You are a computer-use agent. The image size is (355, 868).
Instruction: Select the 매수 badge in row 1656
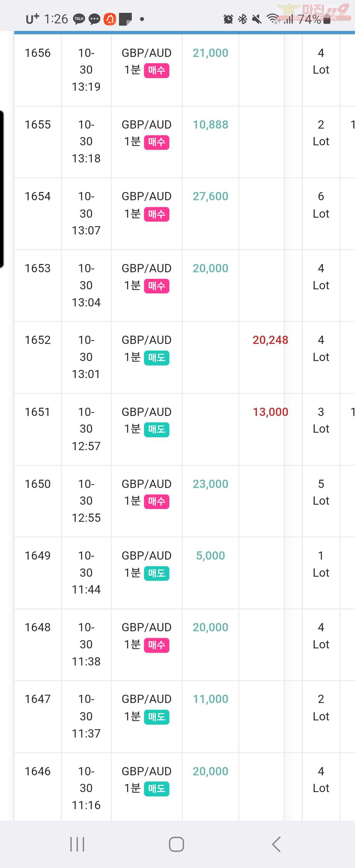(x=156, y=70)
